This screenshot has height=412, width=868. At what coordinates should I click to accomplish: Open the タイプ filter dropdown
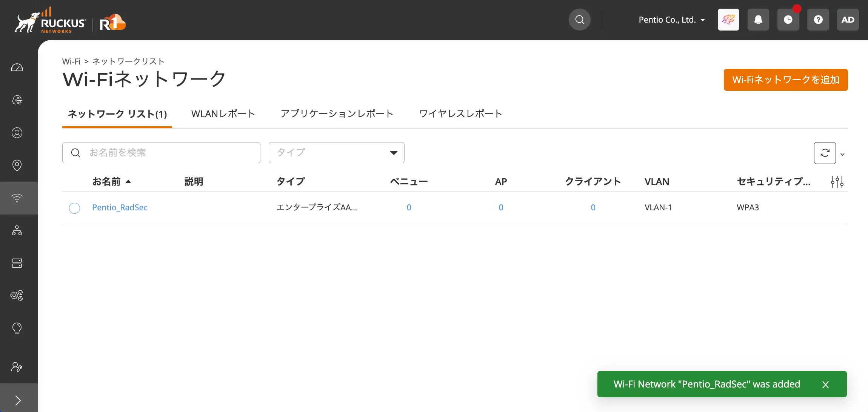coord(337,153)
